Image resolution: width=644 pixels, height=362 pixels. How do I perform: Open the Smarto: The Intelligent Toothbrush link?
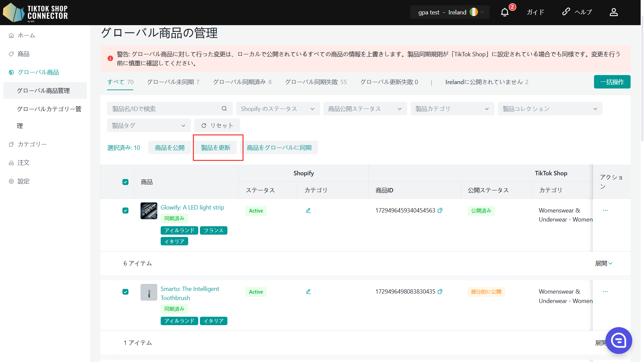(190, 293)
